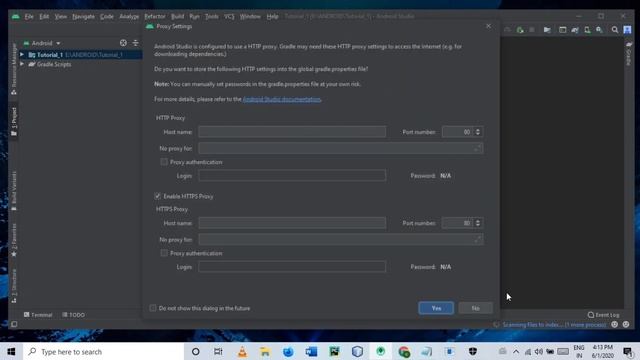Click the collapse all icon in Project panel
Image resolution: width=640 pixels, height=360 pixels.
pyautogui.click(x=135, y=43)
